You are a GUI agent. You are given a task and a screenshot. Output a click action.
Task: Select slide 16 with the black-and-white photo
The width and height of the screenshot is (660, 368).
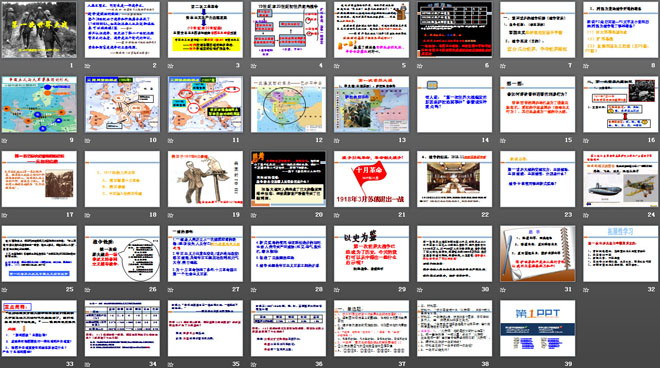621,104
